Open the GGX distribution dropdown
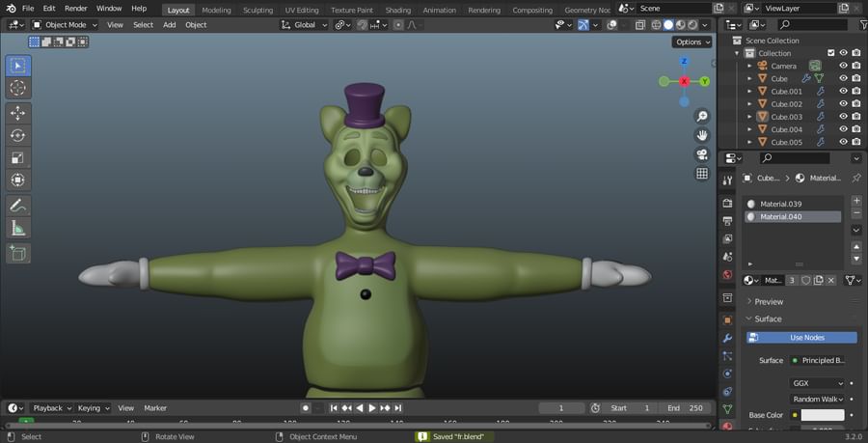868x443 pixels. pos(817,383)
